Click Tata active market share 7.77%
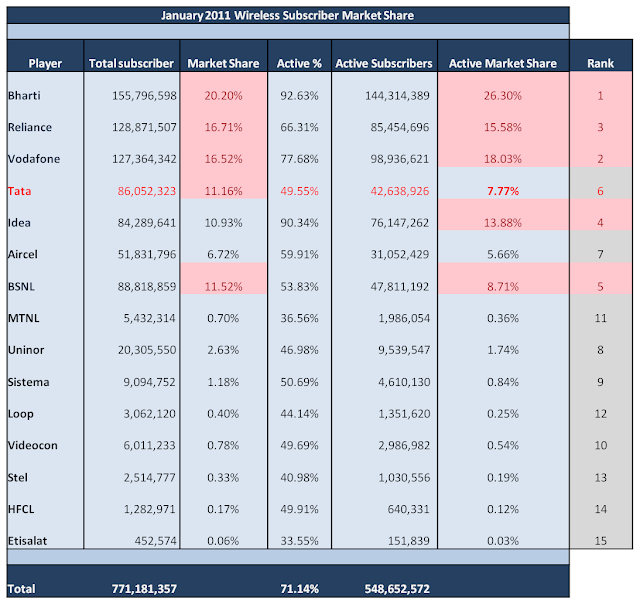The image size is (640, 604). pyautogui.click(x=503, y=191)
